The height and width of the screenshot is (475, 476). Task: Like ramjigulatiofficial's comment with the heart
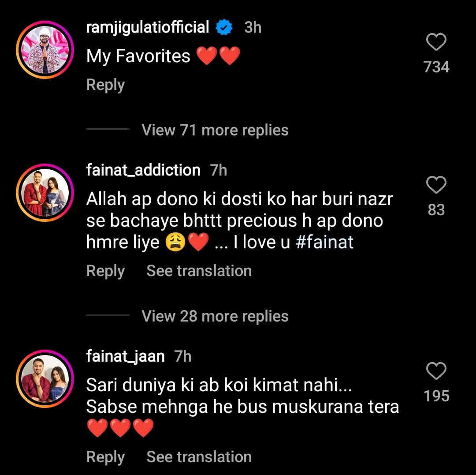(436, 43)
